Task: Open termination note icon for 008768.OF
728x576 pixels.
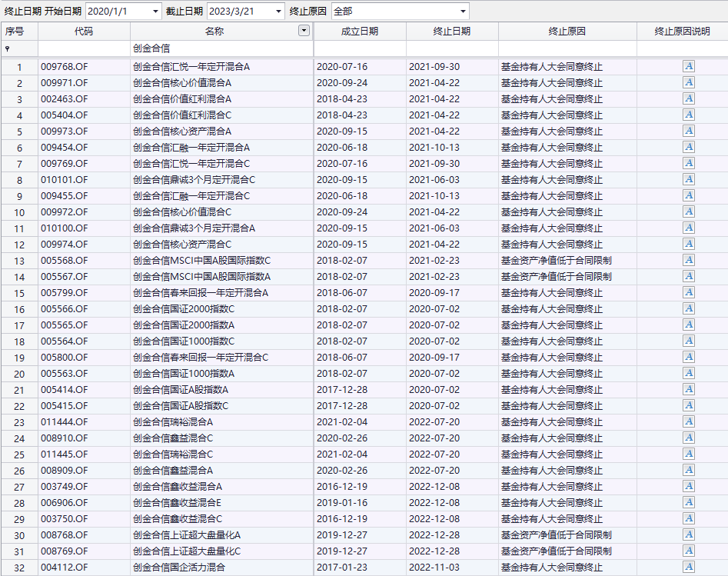Action: [689, 534]
